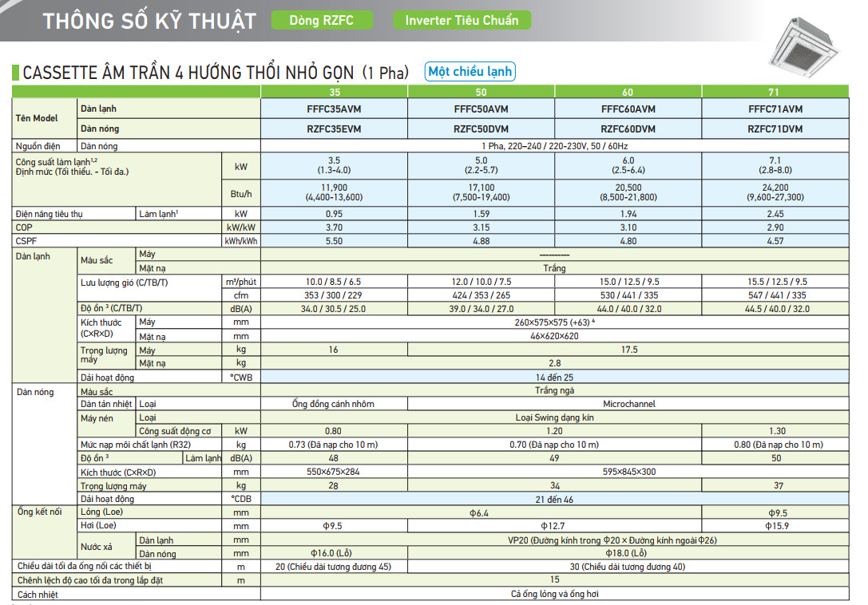Select pipe length '30 (Chiều dài tương đương 40)'
The width and height of the screenshot is (868, 605).
[x=628, y=567]
